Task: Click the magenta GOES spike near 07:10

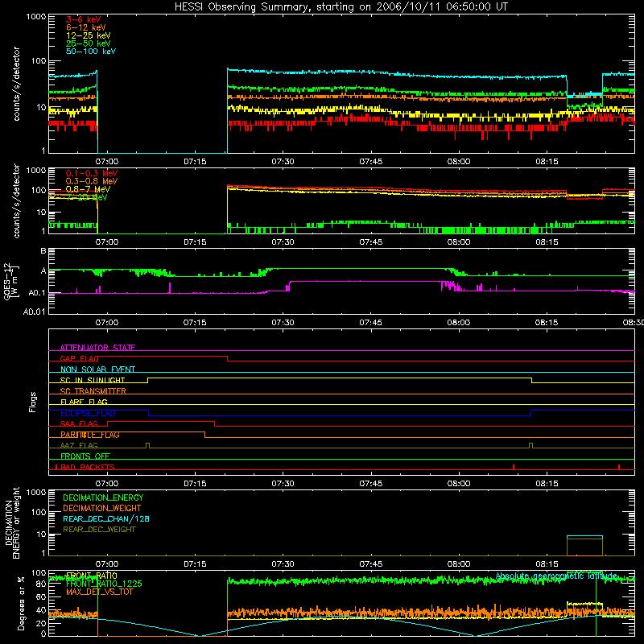Action: pyautogui.click(x=170, y=287)
